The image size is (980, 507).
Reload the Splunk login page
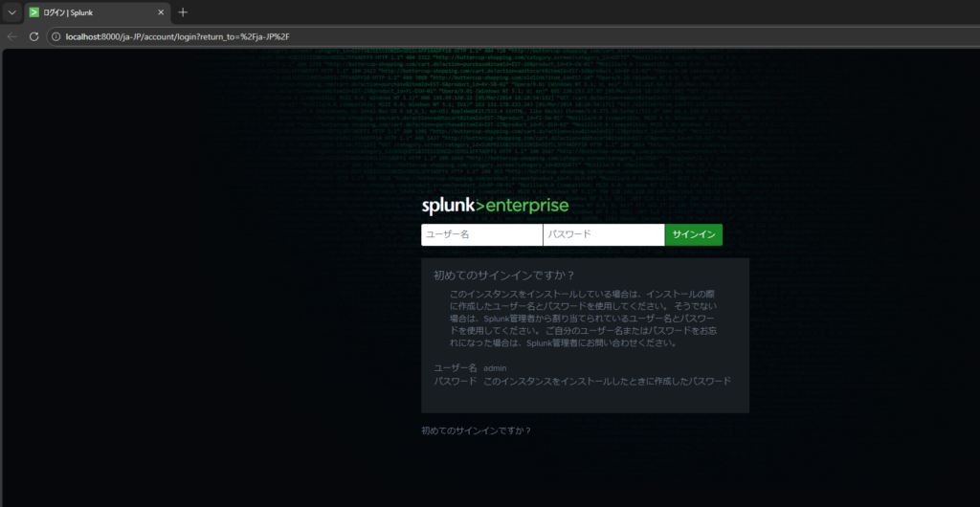tap(33, 36)
